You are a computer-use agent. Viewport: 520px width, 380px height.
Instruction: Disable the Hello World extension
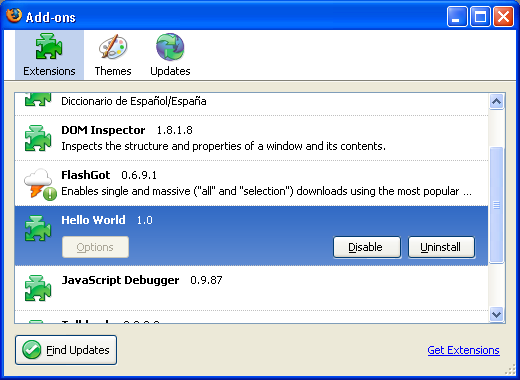pyautogui.click(x=367, y=247)
